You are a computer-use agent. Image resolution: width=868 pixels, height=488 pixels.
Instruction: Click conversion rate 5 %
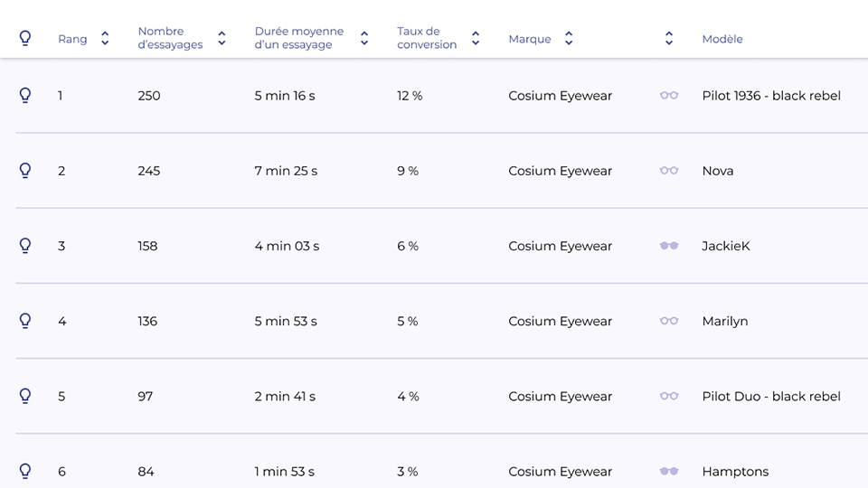coord(408,322)
